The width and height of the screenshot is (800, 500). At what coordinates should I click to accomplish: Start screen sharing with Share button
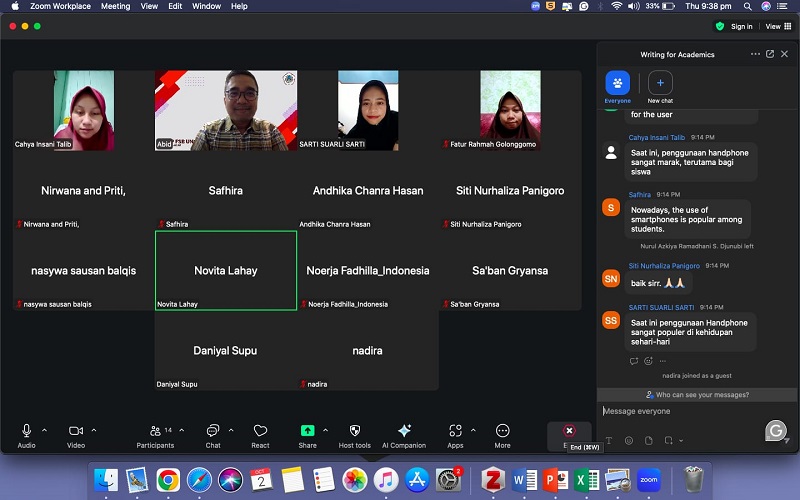point(307,431)
